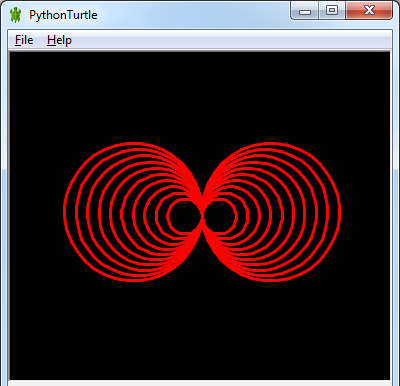Click the green turtle icon in title bar

point(16,15)
